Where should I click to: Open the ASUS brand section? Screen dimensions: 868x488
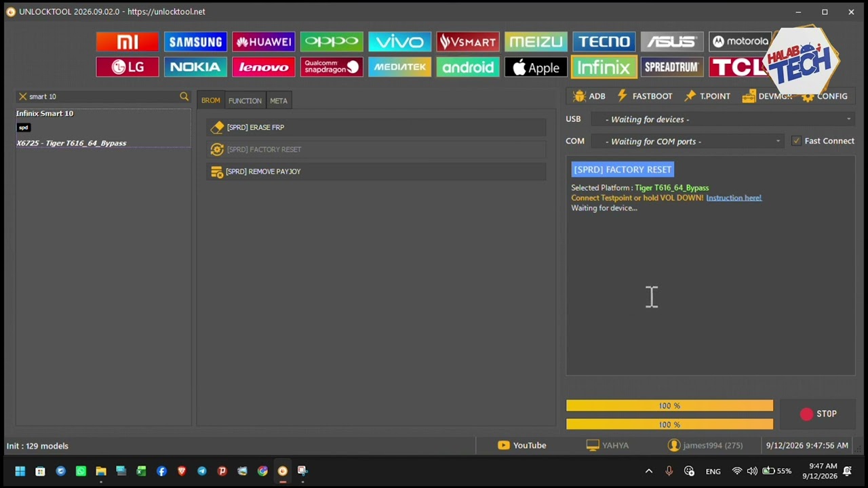tap(672, 42)
